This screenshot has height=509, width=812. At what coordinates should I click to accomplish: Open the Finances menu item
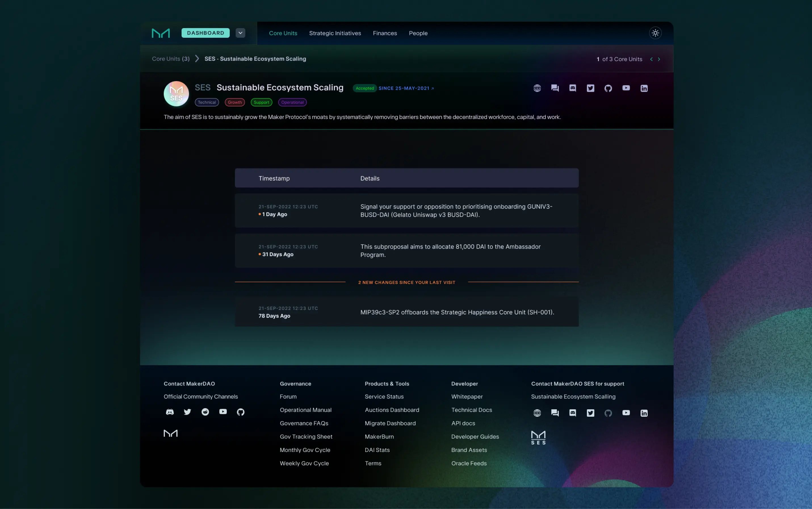point(385,33)
